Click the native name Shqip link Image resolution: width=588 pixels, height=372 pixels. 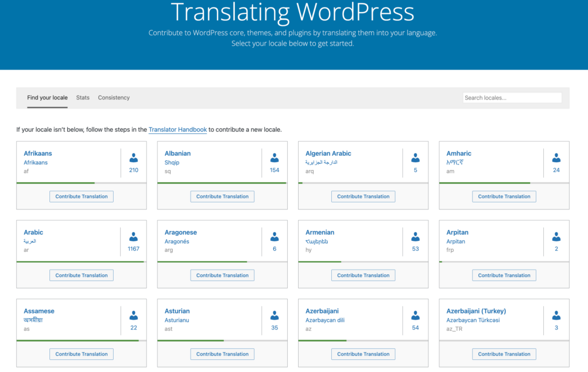coord(172,163)
